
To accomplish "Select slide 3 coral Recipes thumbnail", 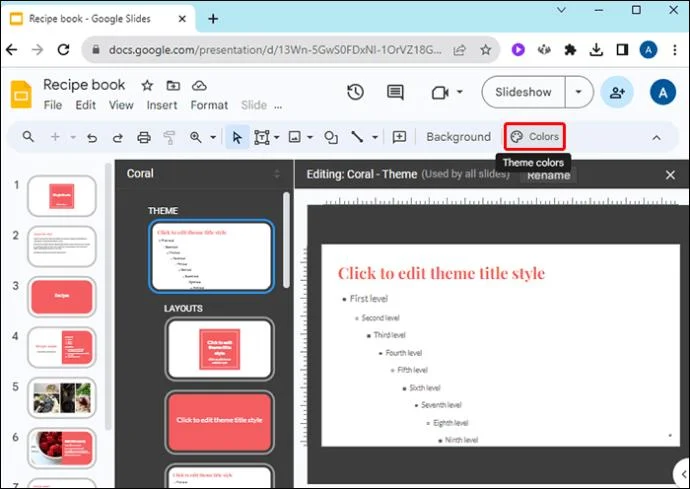I will pyautogui.click(x=62, y=296).
